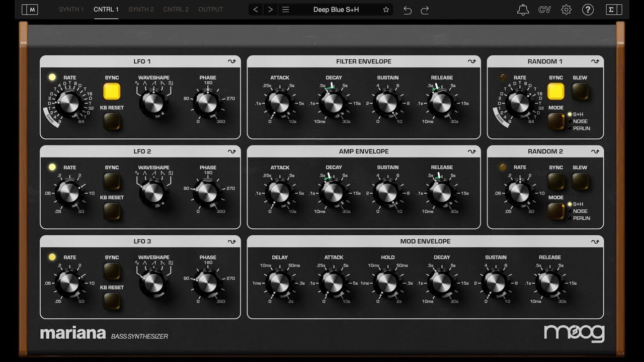Toggle LFO 2 KB RESET button

pyautogui.click(x=112, y=211)
